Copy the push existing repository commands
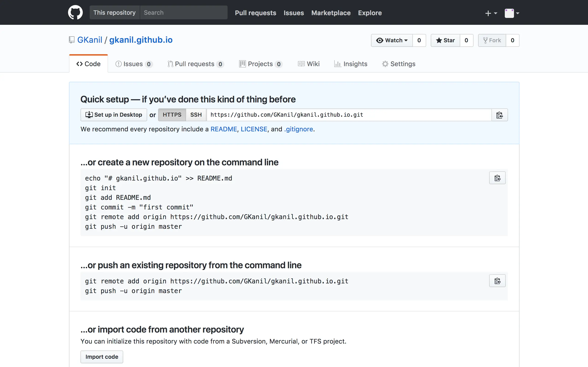Viewport: 588px width, 367px height. point(497,281)
